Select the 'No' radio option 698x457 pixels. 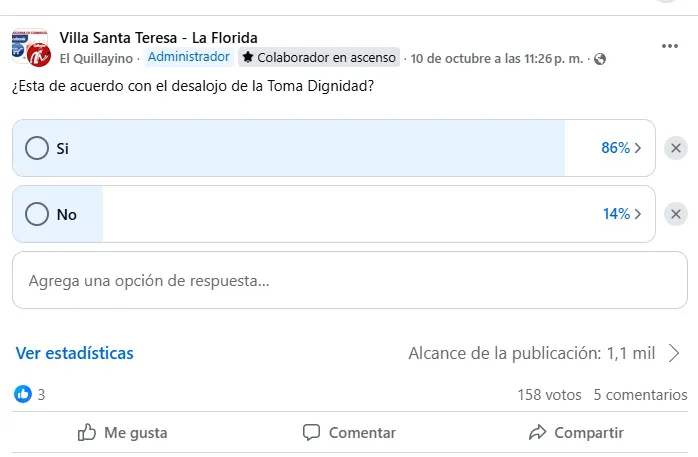click(37, 214)
